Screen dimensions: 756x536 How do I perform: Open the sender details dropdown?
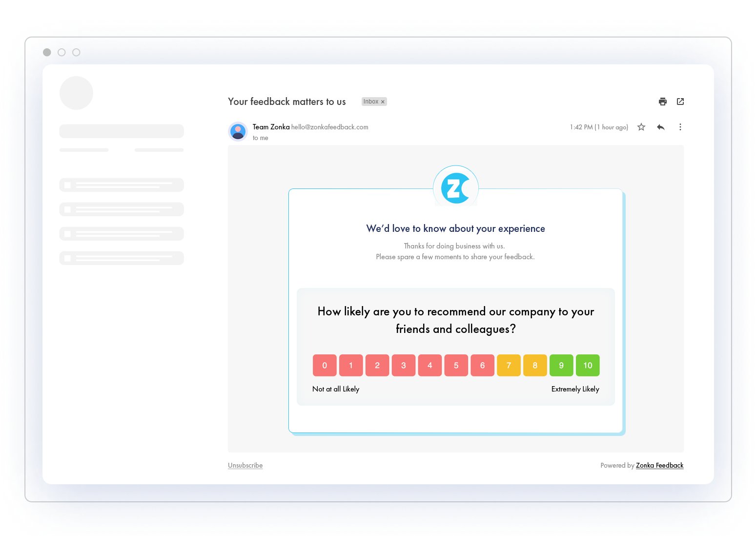[x=271, y=127]
